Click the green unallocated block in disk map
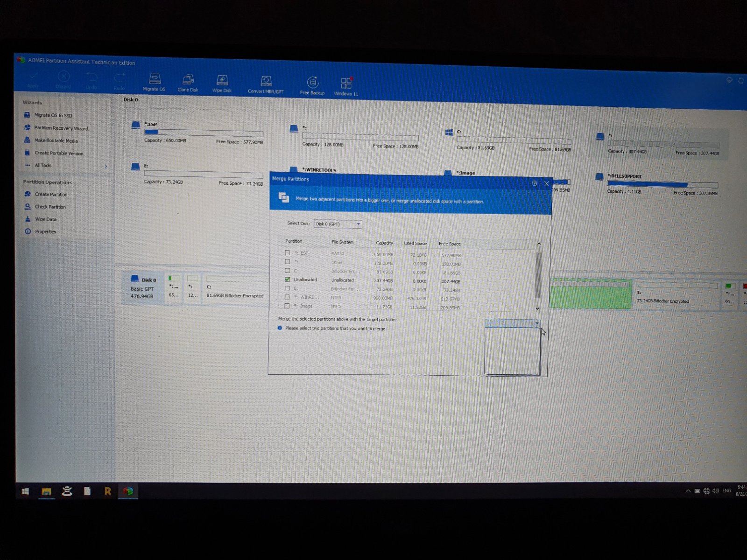747x560 pixels. (591, 294)
